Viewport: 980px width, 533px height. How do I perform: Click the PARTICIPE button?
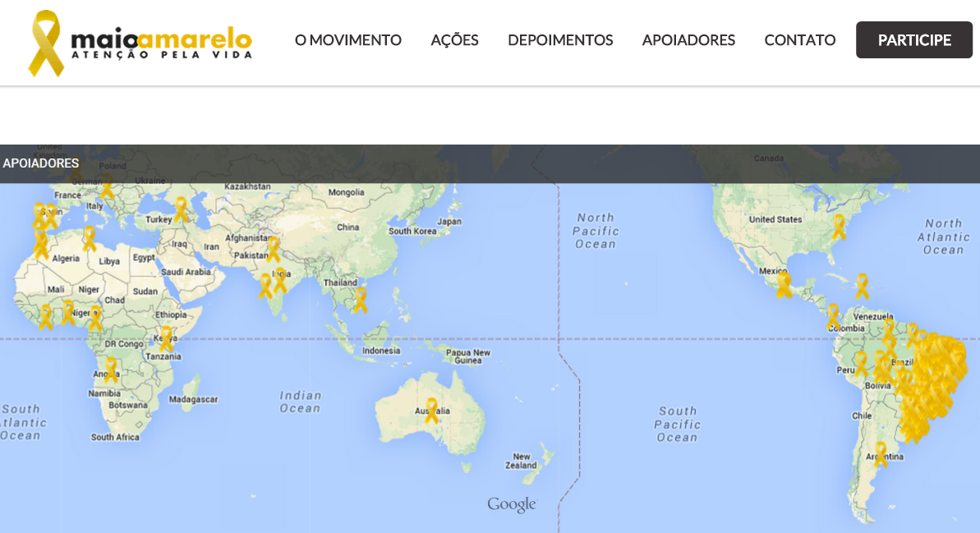point(913,40)
